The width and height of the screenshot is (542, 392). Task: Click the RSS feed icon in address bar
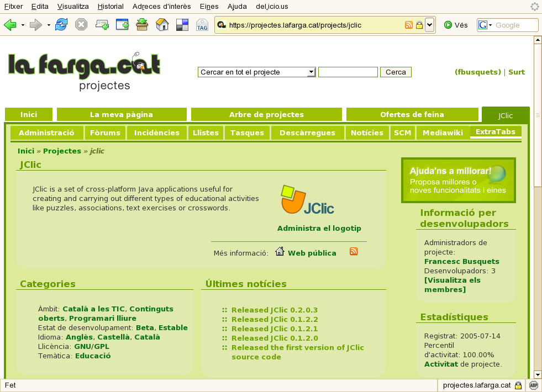click(409, 25)
